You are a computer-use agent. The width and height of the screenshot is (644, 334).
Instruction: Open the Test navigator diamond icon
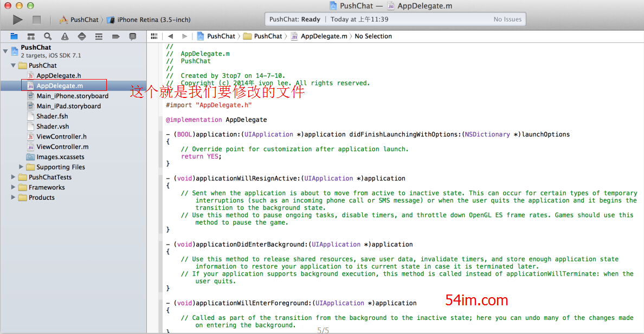[x=82, y=36]
